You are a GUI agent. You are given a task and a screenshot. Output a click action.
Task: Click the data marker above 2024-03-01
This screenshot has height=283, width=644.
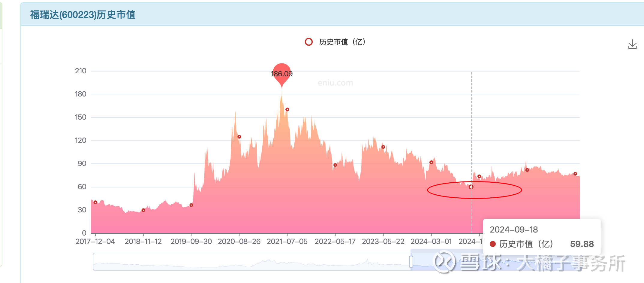(x=431, y=162)
